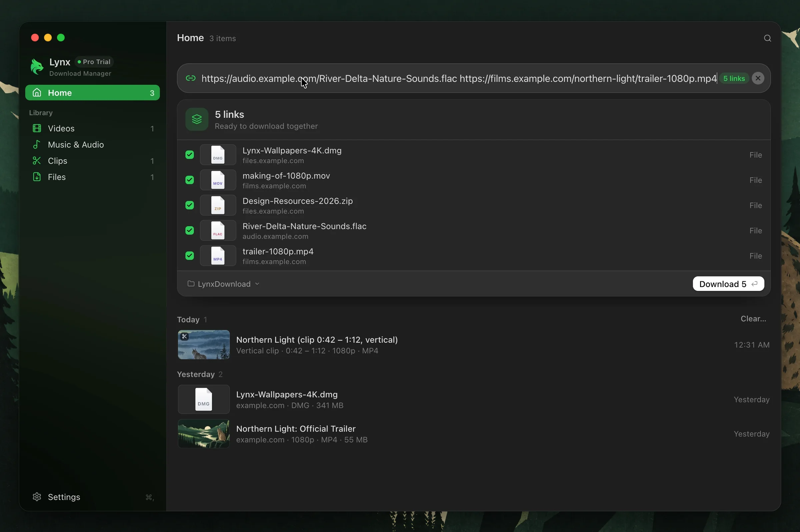
Task: Open search with the magnifier icon
Action: tap(767, 38)
